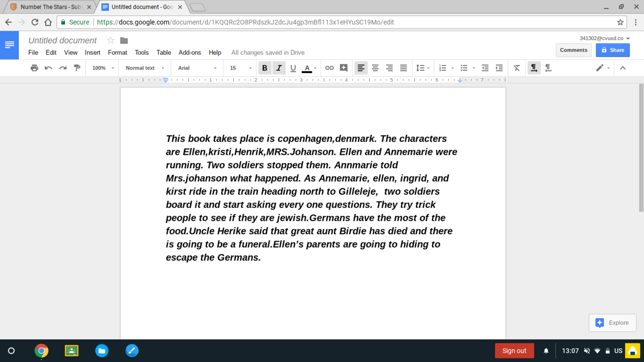Open the 100% zoom dropdown
644x362 pixels.
[103, 68]
